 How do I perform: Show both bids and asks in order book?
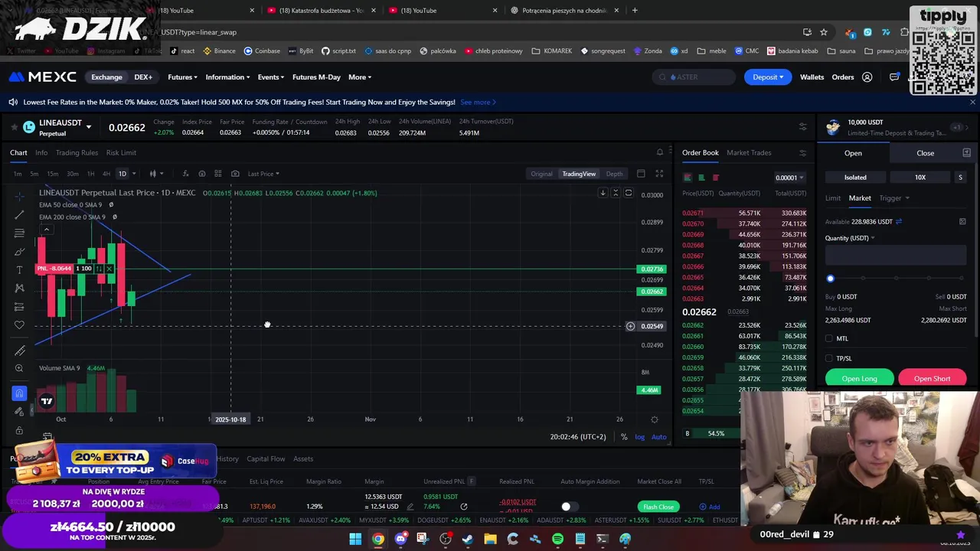point(688,178)
